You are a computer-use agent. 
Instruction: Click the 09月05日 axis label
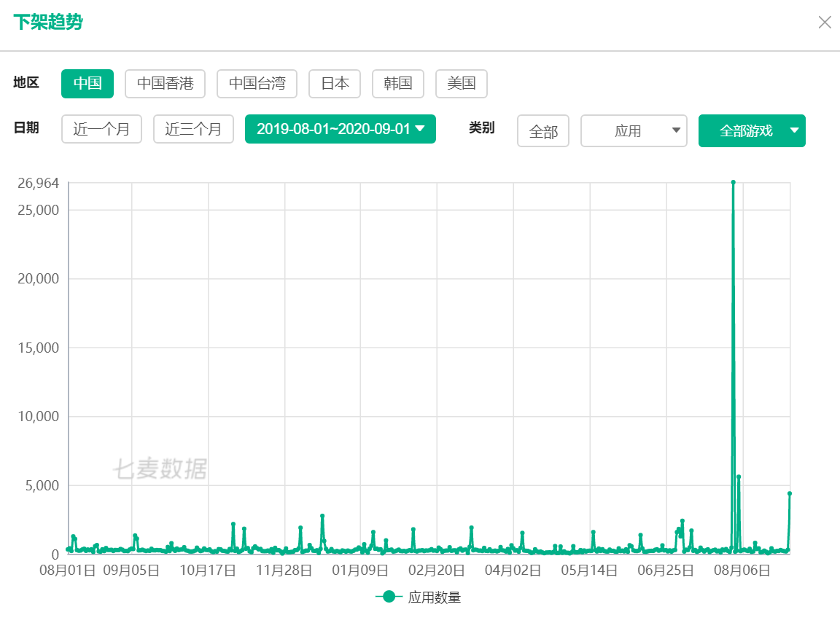[x=131, y=571]
